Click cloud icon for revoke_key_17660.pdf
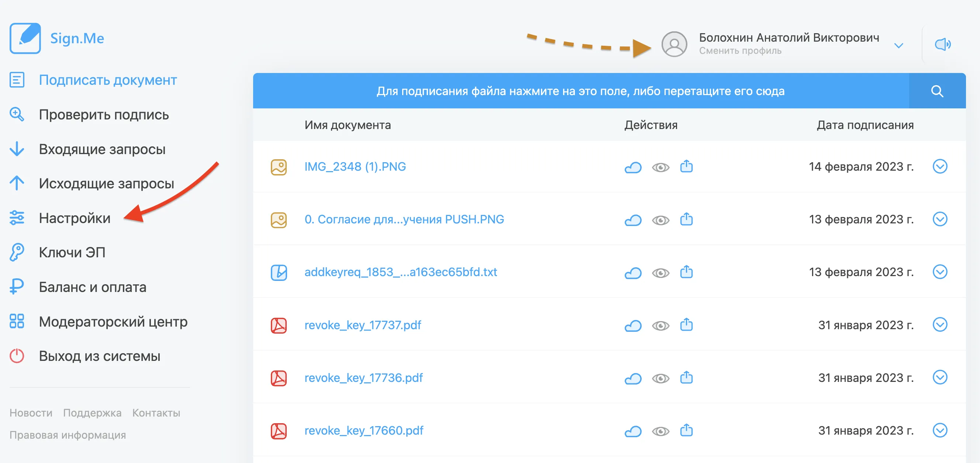The image size is (980, 463). [633, 431]
